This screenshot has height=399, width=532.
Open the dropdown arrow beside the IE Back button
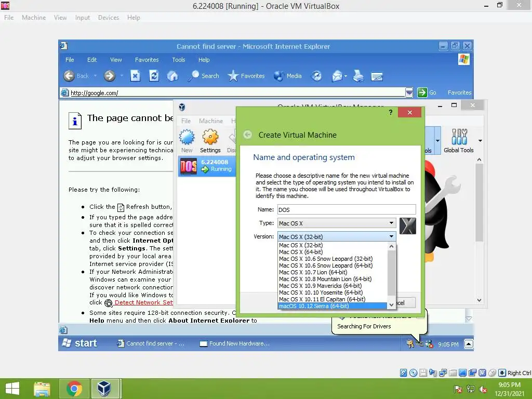pyautogui.click(x=96, y=76)
